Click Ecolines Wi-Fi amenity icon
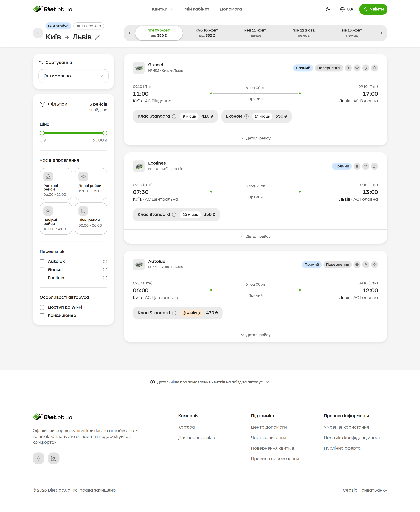The width and height of the screenshot is (420, 512). [x=366, y=166]
